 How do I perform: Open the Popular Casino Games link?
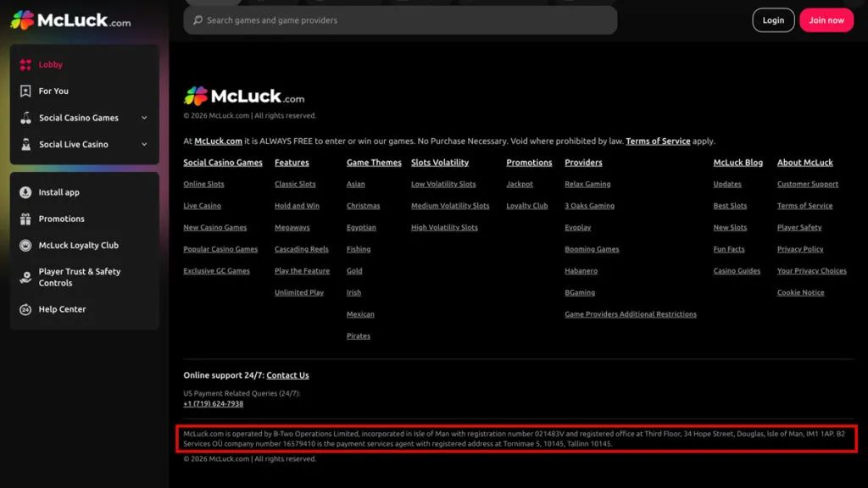pos(220,249)
